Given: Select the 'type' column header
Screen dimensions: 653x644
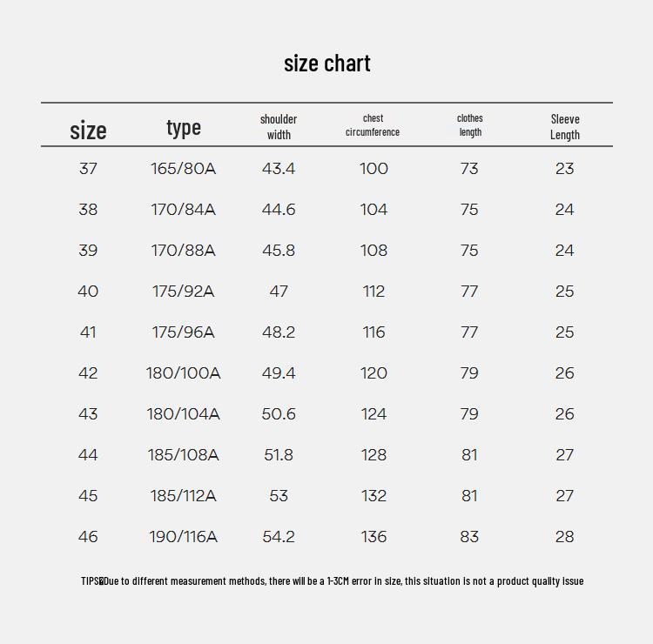Looking at the screenshot, I should click(184, 128).
